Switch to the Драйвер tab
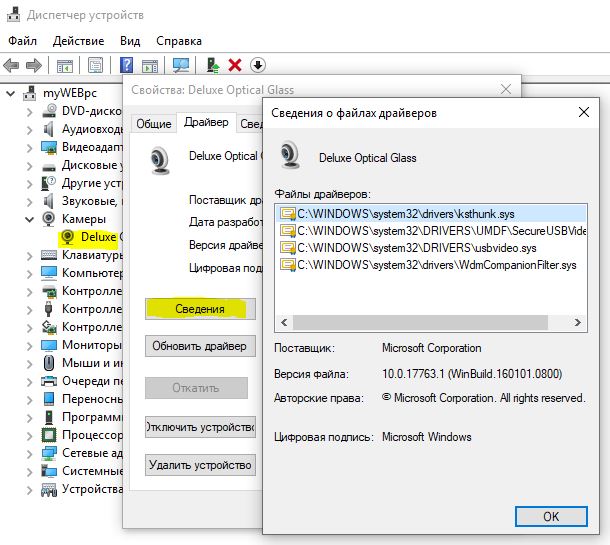Screen dimensions: 610x545 pos(206,122)
